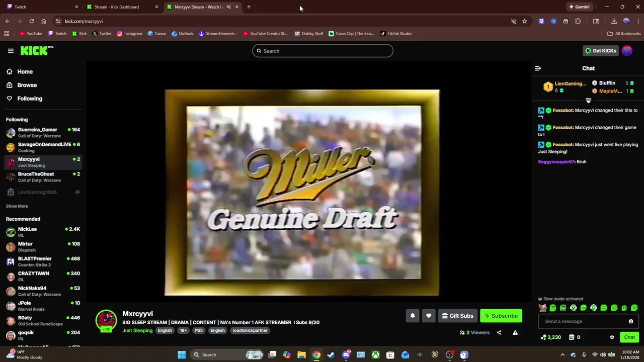Open the All Bookmarks folder

[624, 34]
